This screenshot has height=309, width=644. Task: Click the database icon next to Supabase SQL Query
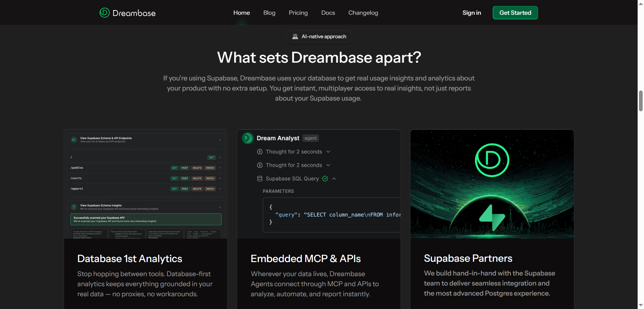pos(260,178)
